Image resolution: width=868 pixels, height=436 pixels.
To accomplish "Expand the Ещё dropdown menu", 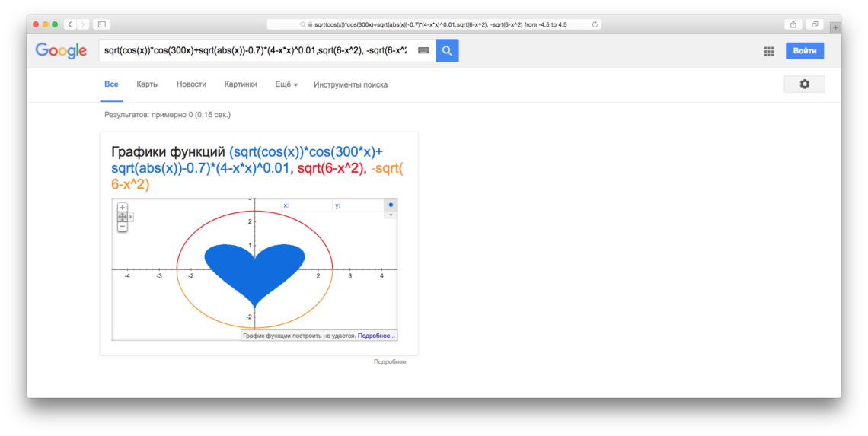I will coord(286,84).
